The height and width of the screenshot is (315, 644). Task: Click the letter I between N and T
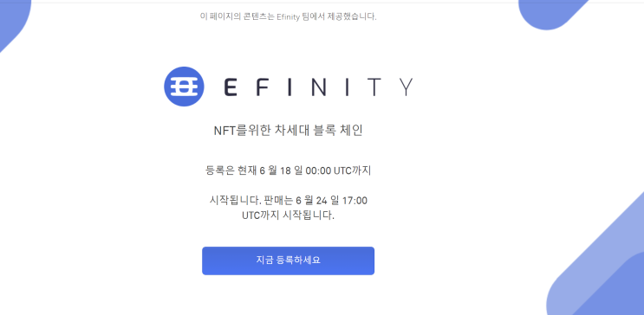346,87
